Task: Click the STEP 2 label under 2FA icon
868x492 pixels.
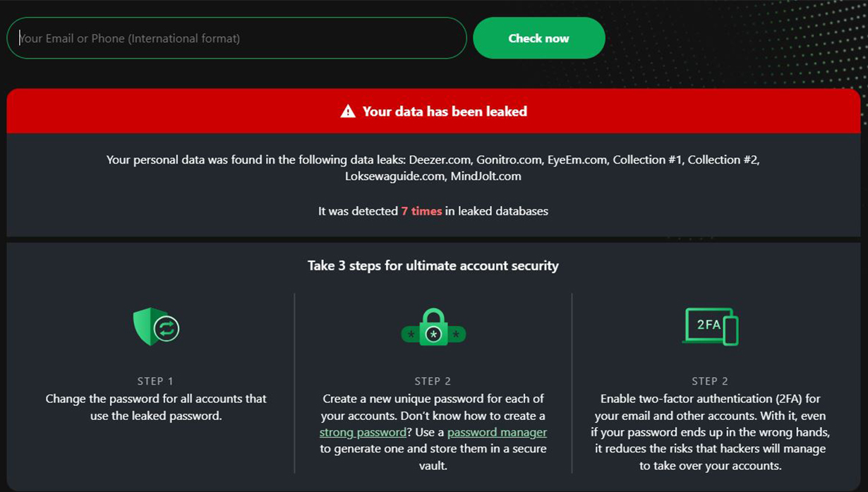Action: [x=710, y=381]
